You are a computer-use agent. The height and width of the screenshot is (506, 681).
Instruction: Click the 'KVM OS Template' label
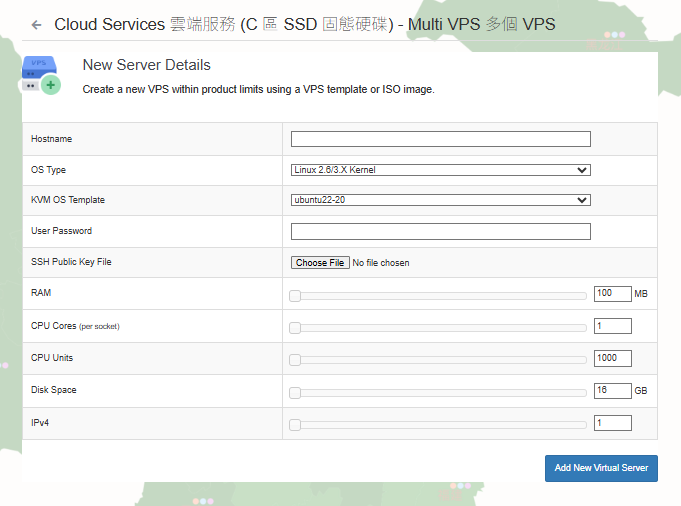coord(68,200)
